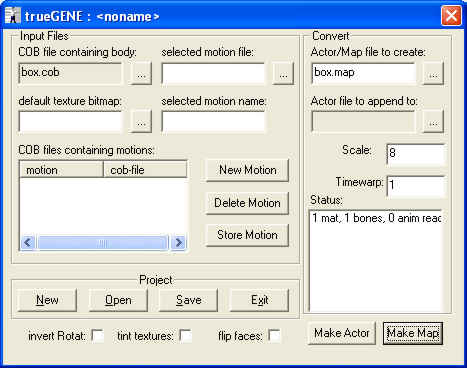Click the cob-file column header
The image size is (467, 368).
point(145,170)
